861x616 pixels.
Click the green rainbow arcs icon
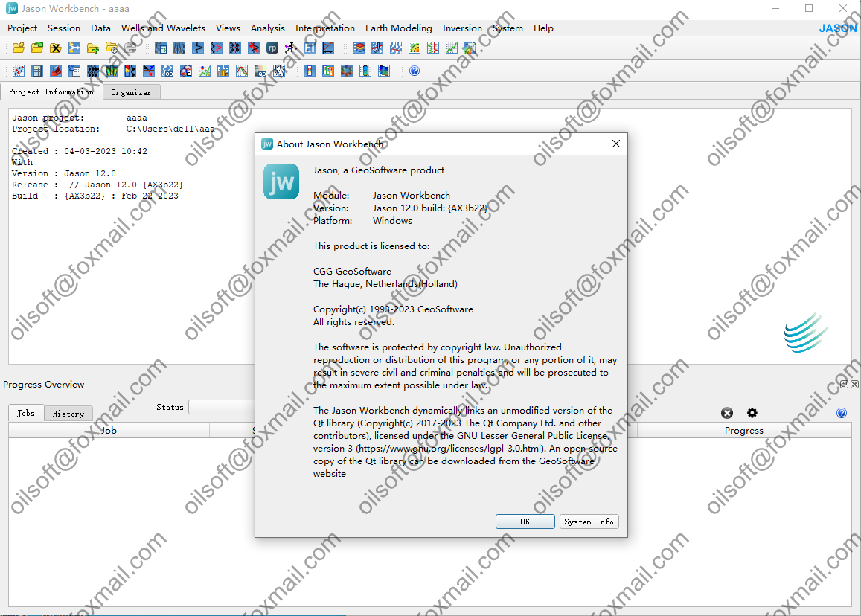[415, 48]
